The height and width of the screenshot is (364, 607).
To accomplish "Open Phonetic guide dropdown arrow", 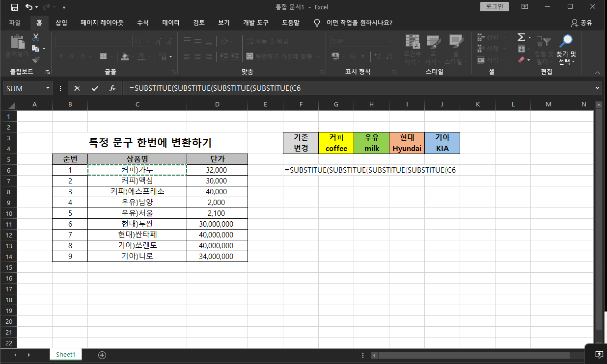I will (x=170, y=56).
